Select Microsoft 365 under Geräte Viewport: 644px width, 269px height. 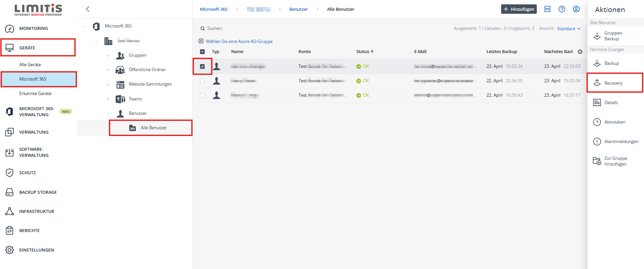click(x=39, y=79)
